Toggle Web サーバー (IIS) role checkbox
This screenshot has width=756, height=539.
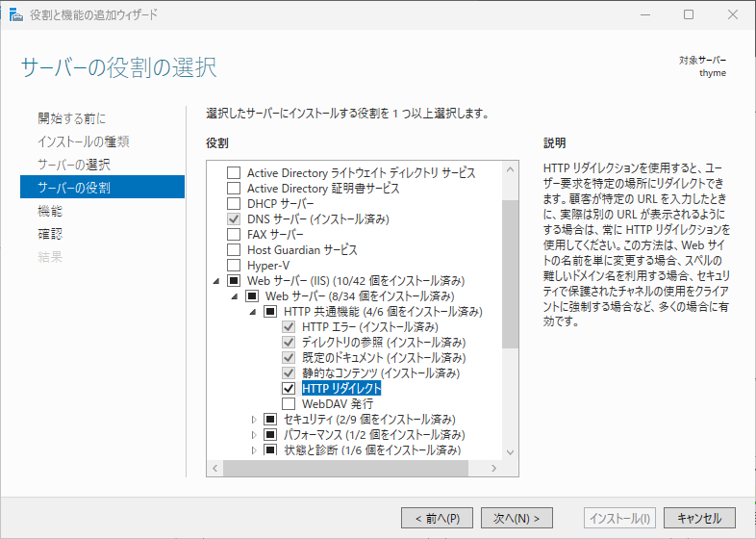(x=234, y=281)
